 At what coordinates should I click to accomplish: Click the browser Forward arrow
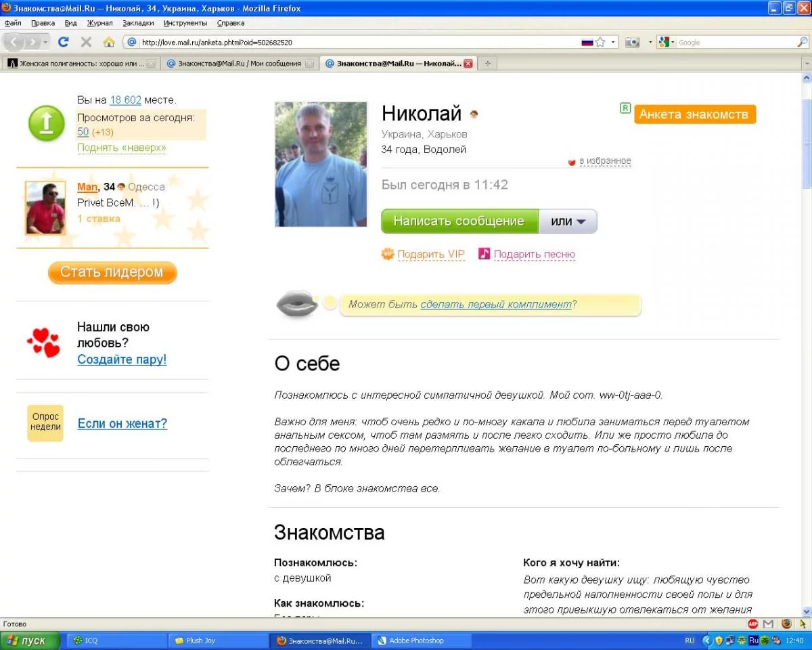pos(32,42)
